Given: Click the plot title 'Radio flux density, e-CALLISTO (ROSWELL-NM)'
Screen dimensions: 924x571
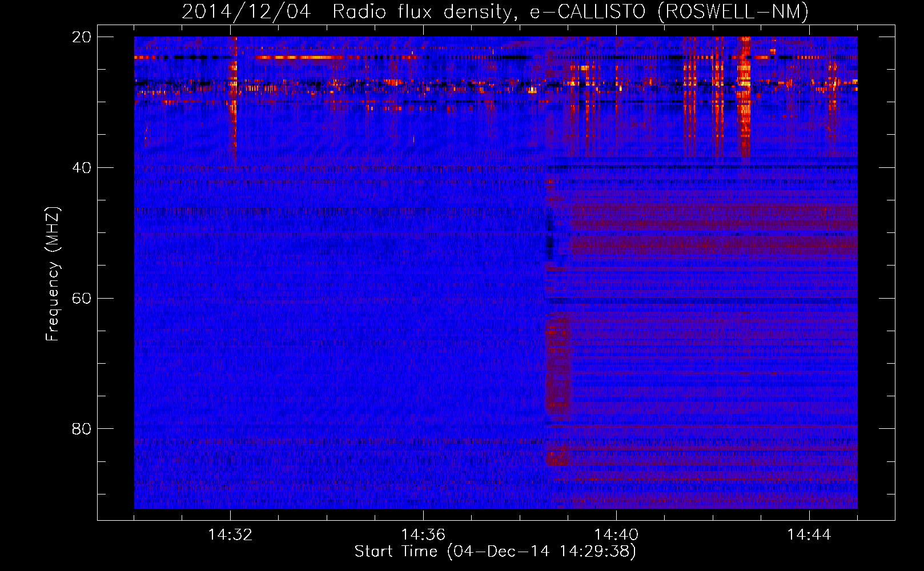Looking at the screenshot, I should 571,11.
